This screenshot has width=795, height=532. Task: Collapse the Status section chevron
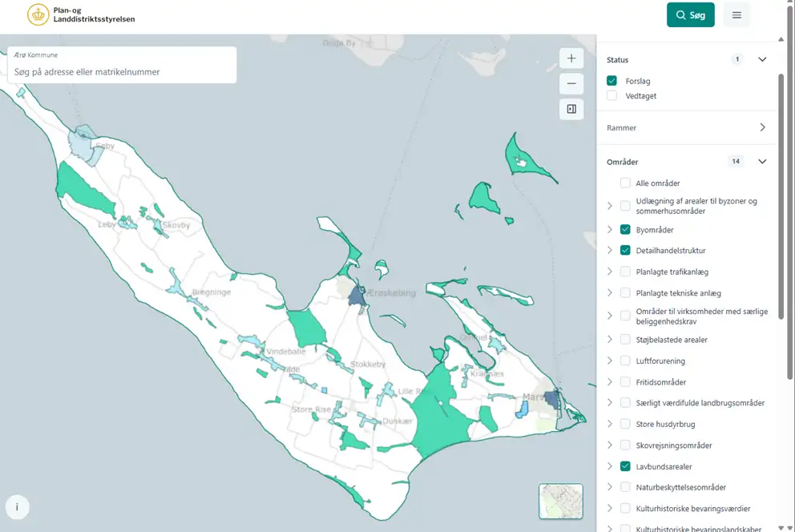tap(762, 59)
